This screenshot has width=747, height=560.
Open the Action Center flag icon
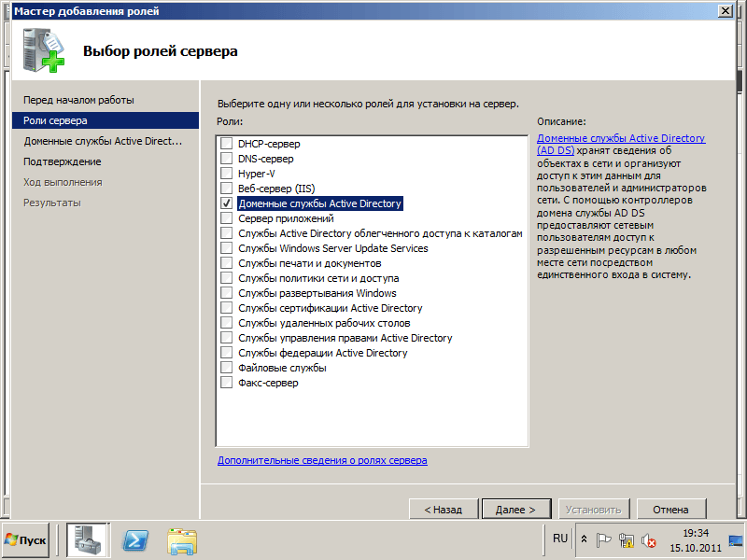pos(603,540)
